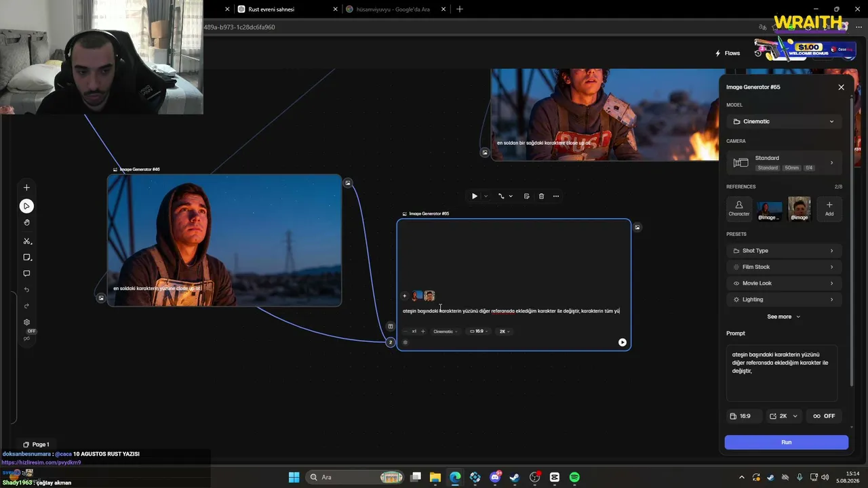This screenshot has height=488, width=868.
Task: Click the input port numbered 2 on node #65
Action: point(390,342)
